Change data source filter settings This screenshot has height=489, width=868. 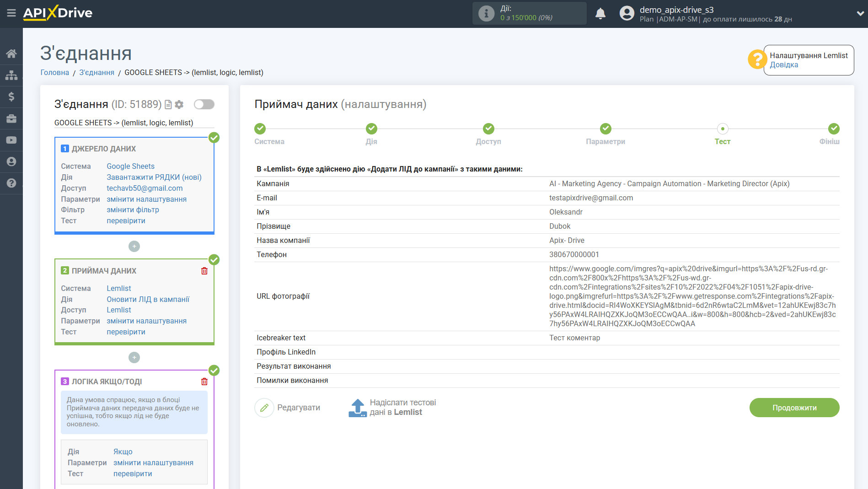[x=133, y=210]
